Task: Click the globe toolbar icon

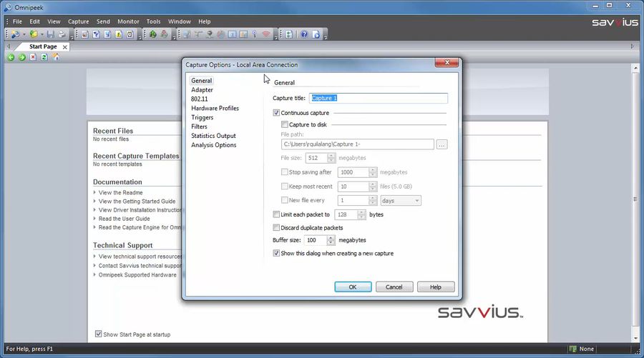Action: click(x=220, y=34)
